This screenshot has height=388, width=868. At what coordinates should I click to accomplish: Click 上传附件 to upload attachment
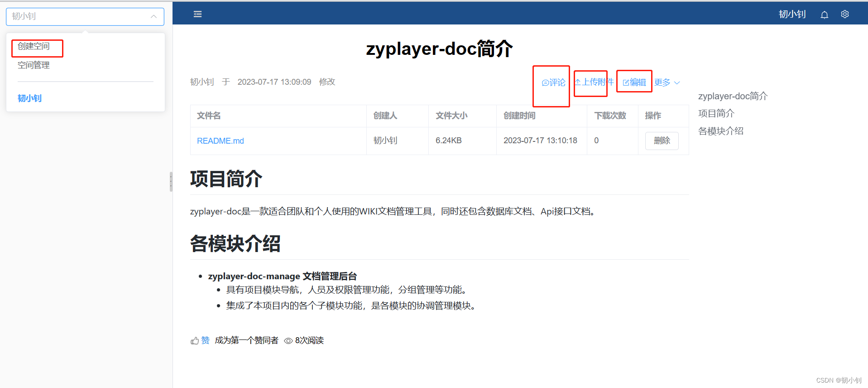[594, 82]
